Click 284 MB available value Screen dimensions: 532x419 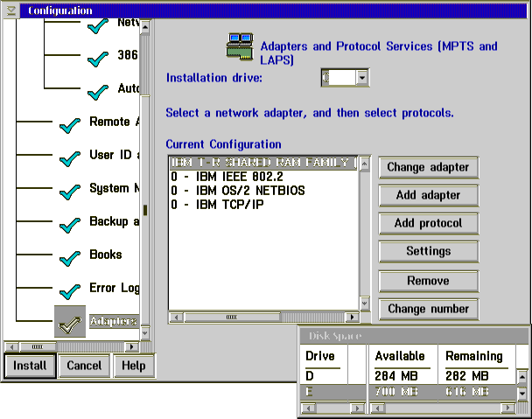(x=396, y=376)
